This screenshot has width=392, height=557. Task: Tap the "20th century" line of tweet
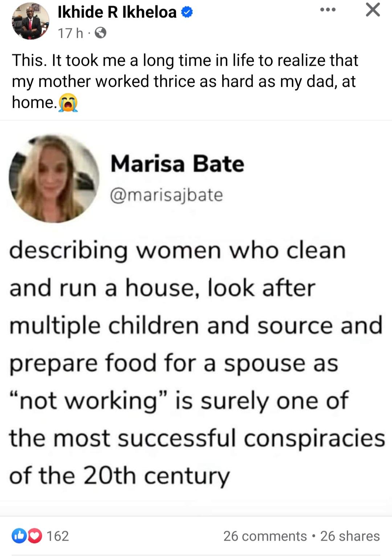(x=120, y=475)
